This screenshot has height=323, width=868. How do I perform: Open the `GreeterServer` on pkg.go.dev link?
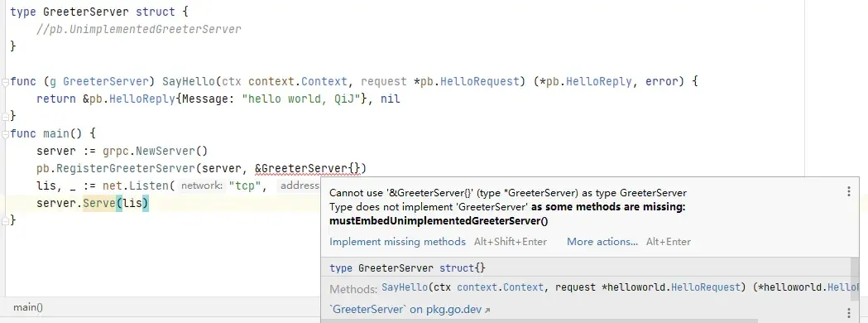coord(410,310)
